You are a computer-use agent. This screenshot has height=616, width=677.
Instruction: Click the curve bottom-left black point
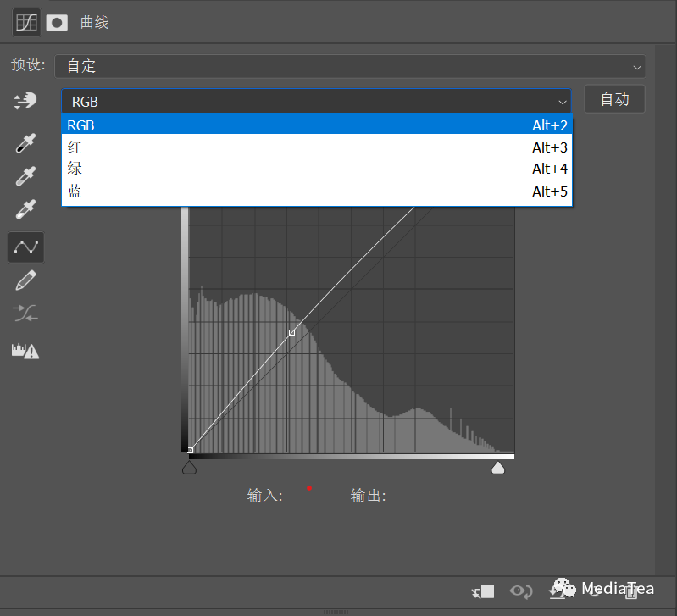click(190, 450)
